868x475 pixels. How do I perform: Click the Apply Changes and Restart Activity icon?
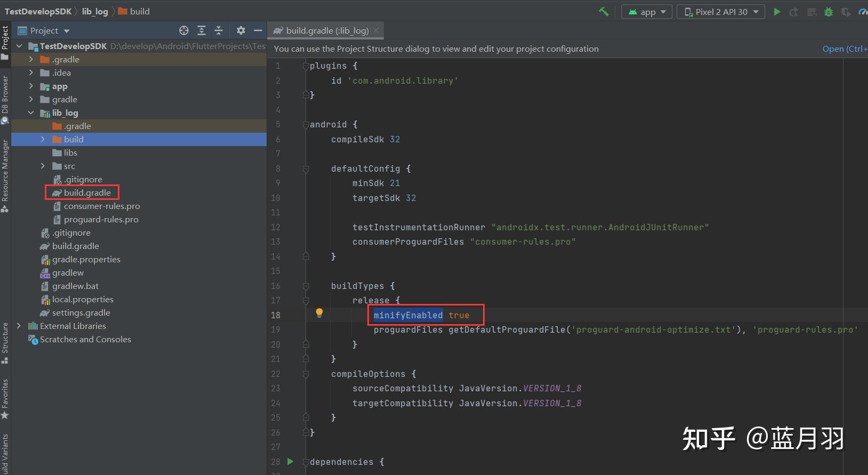click(794, 12)
